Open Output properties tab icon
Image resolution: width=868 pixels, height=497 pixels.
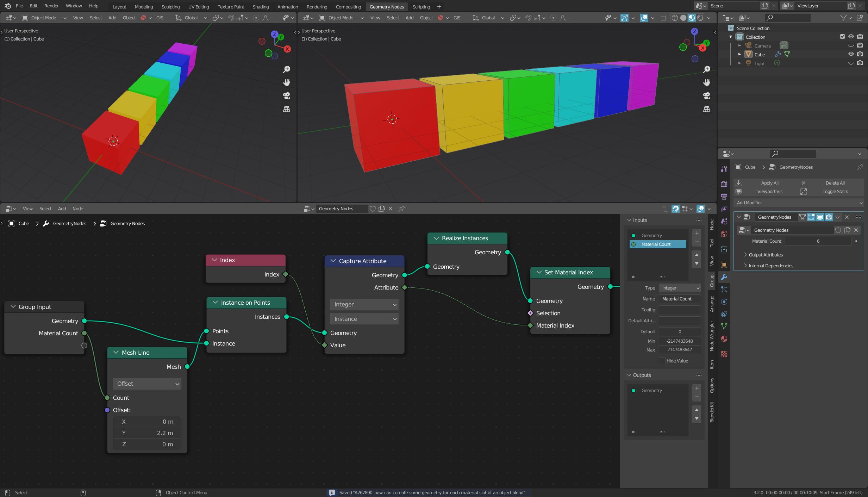[724, 197]
